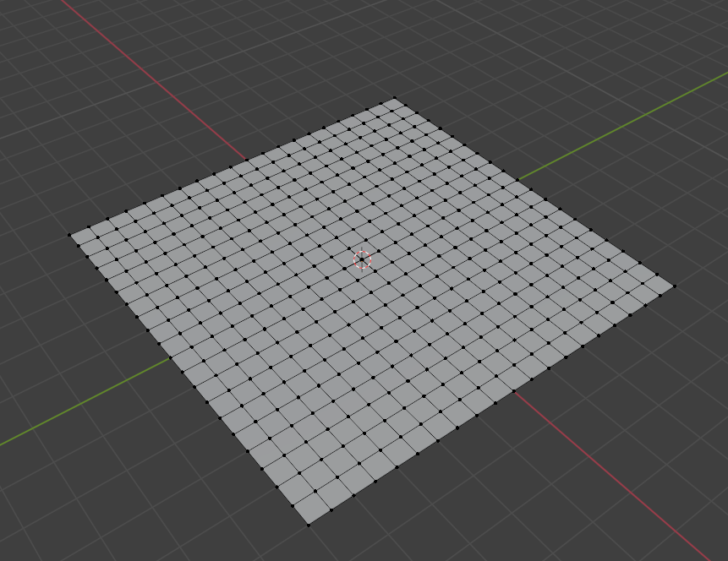
Task: Select the topmost far corner vertex
Action: [394, 99]
